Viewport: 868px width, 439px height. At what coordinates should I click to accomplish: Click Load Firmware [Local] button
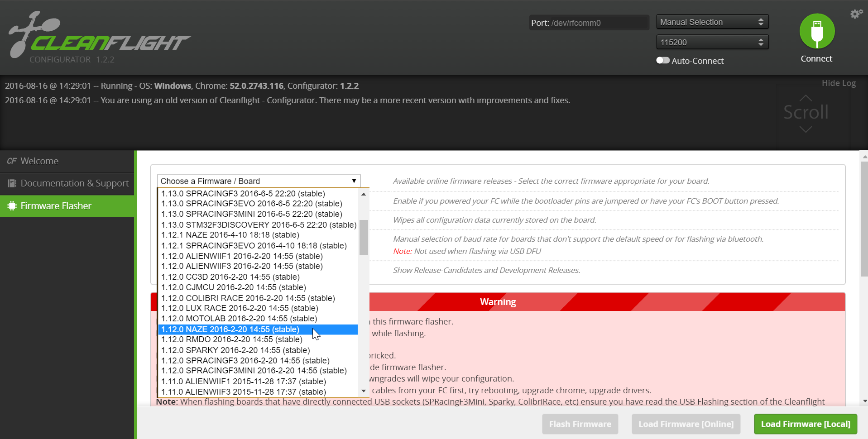[x=806, y=424]
